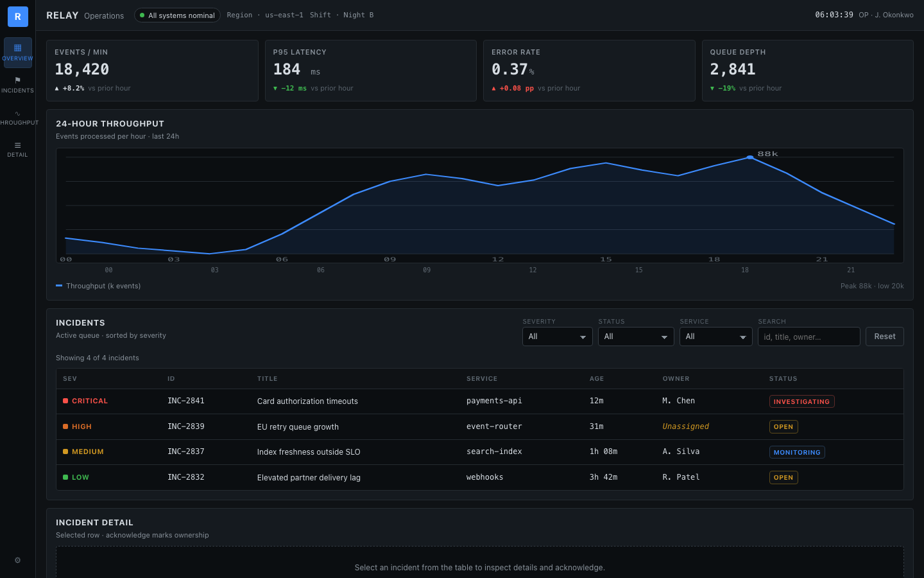
Task: Click the queue depth green down-arrow indicator
Action: pyautogui.click(x=712, y=89)
